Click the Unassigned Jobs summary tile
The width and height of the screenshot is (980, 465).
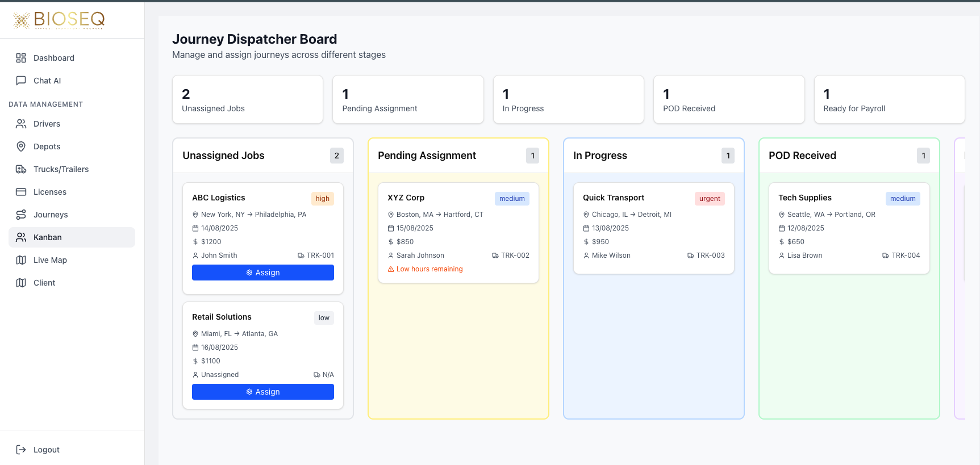click(248, 99)
